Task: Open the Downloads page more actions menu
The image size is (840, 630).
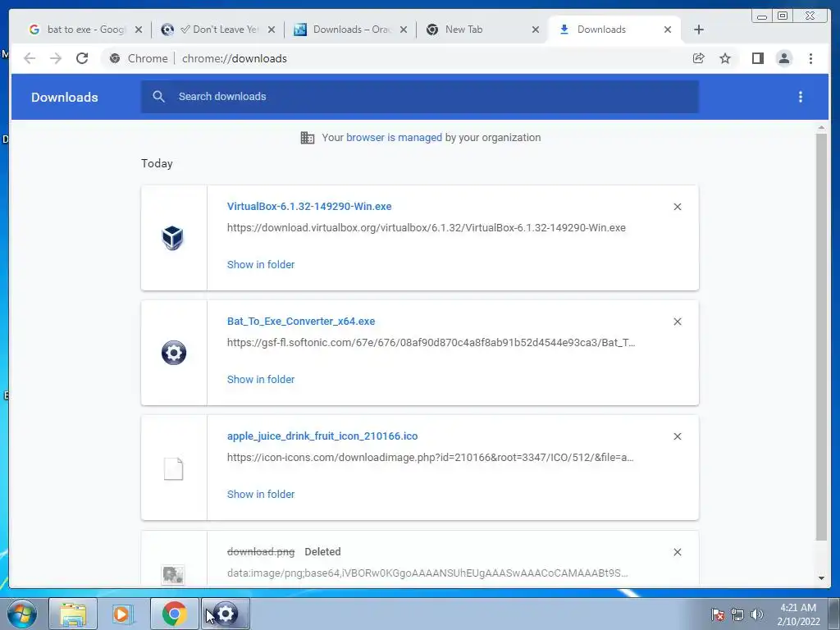Action: (801, 97)
